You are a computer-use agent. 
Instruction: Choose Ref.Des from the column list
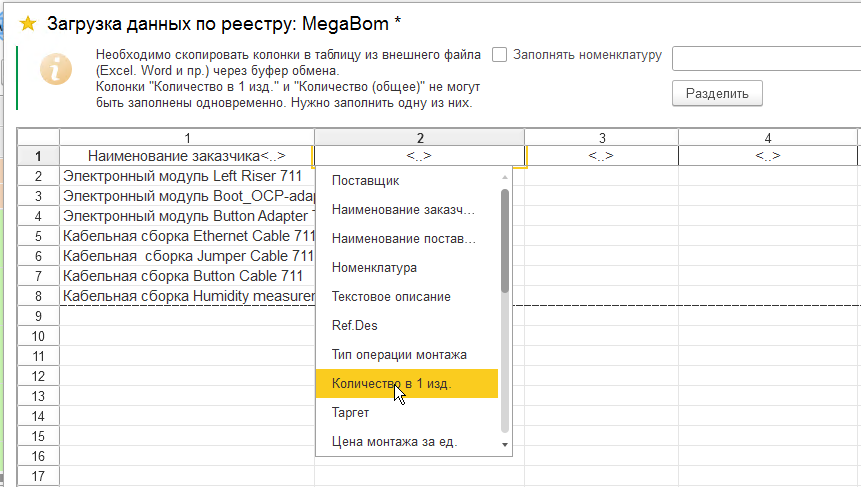tap(355, 326)
